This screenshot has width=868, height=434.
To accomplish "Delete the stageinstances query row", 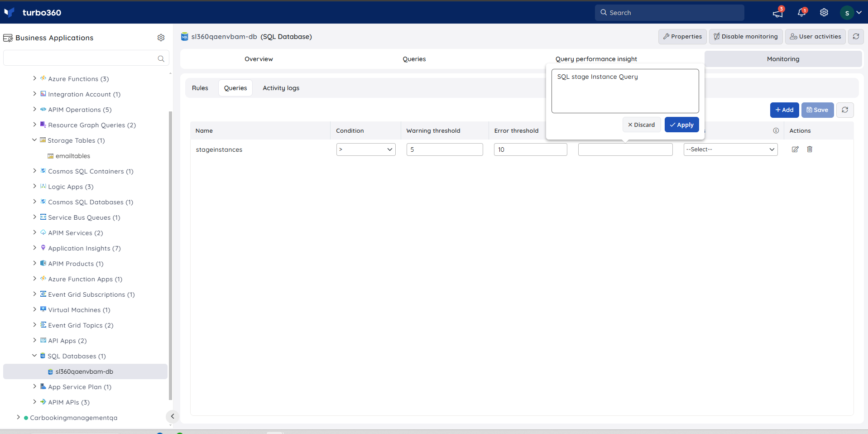I will tap(810, 149).
